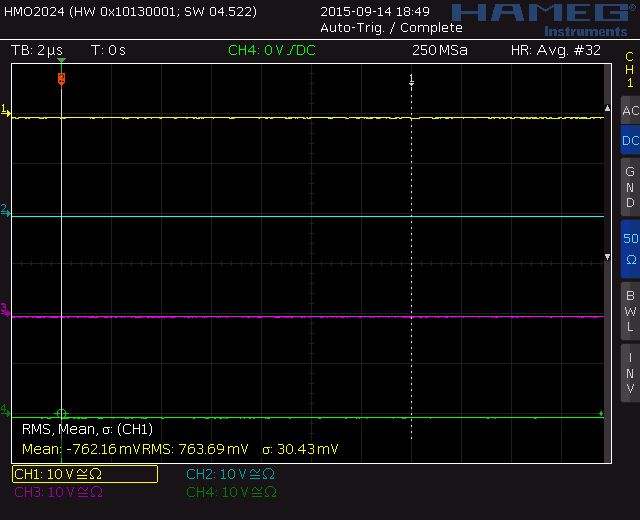Select the CH1: 10 V channel label

tap(84, 474)
